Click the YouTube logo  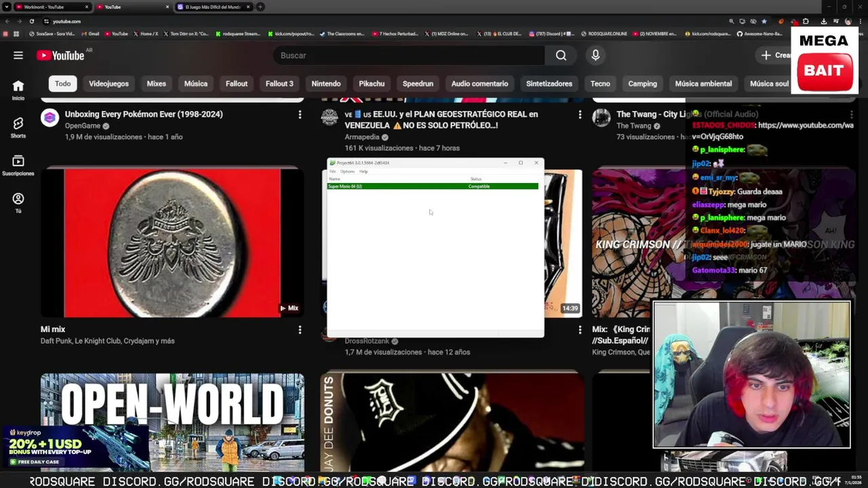(x=60, y=56)
